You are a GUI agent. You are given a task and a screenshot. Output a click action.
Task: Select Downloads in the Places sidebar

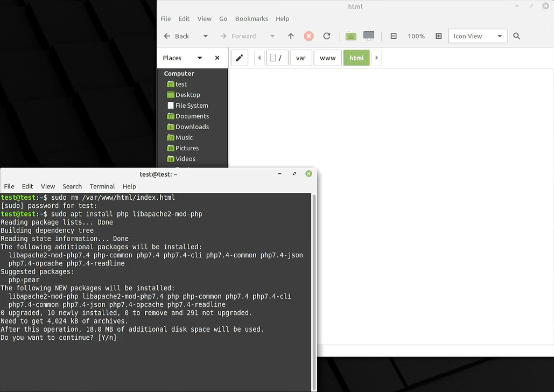pos(192,127)
